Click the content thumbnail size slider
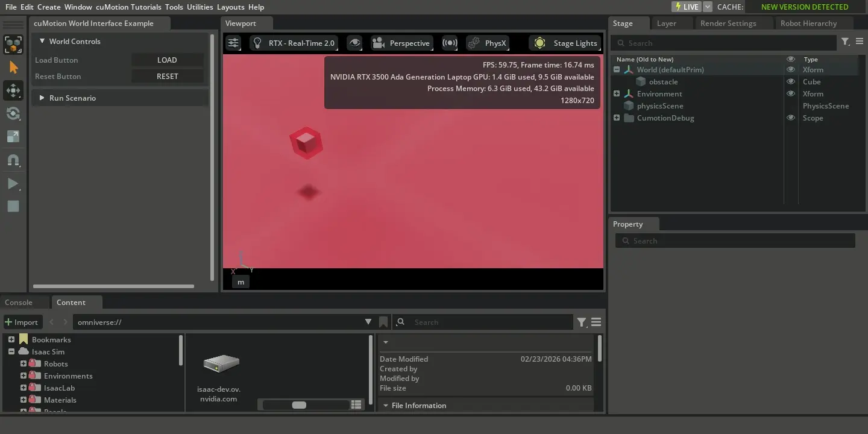This screenshot has width=868, height=434. (x=299, y=405)
